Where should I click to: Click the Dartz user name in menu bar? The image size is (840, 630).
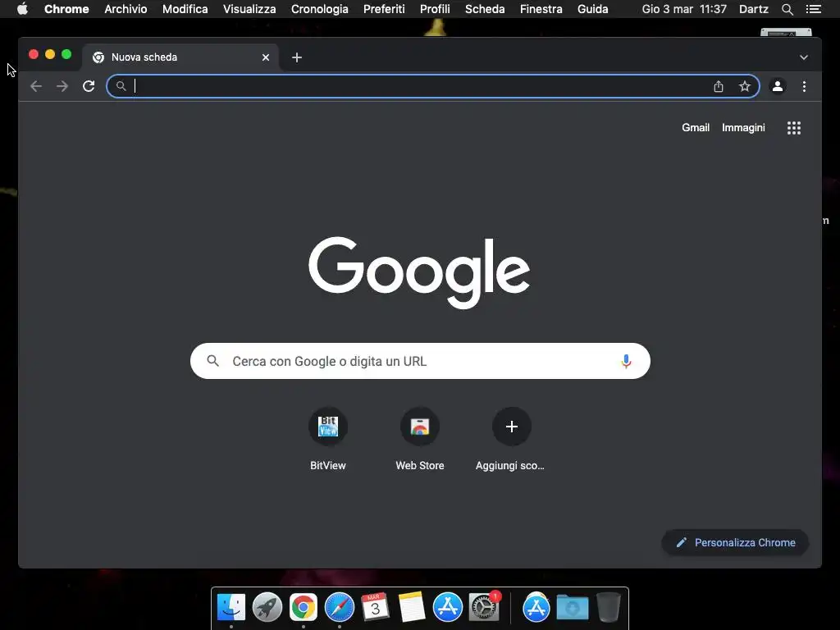pos(753,9)
